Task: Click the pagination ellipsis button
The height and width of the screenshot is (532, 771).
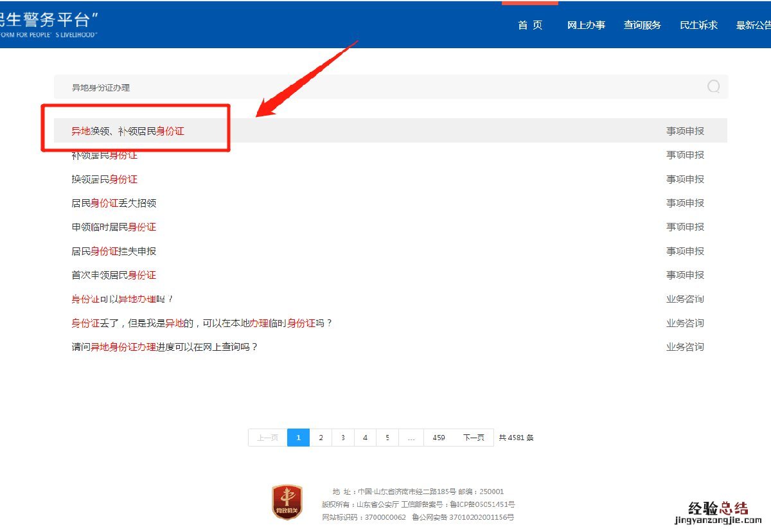Action: pos(411,438)
